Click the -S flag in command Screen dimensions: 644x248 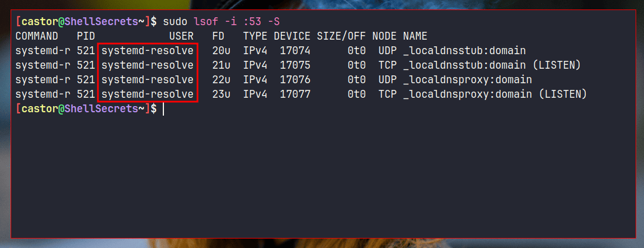click(x=273, y=22)
